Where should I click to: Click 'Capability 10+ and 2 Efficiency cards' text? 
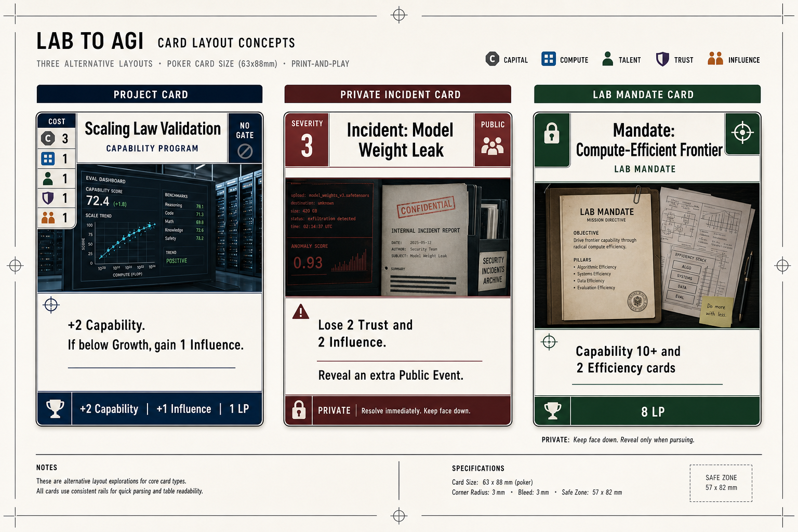[628, 359]
